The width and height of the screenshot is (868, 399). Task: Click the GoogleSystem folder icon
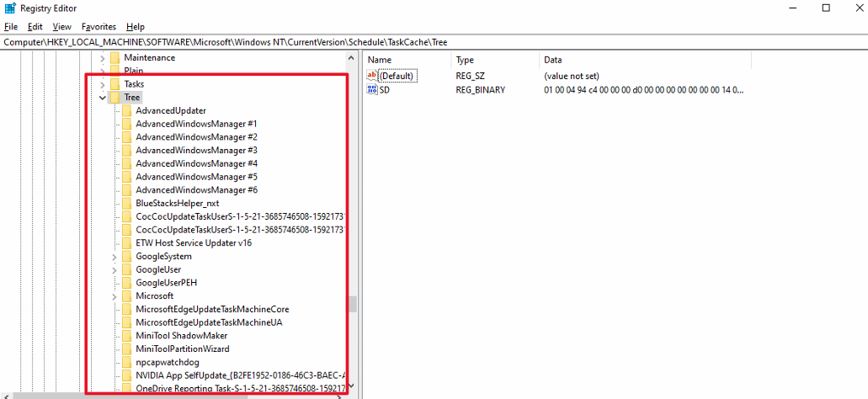tap(127, 257)
